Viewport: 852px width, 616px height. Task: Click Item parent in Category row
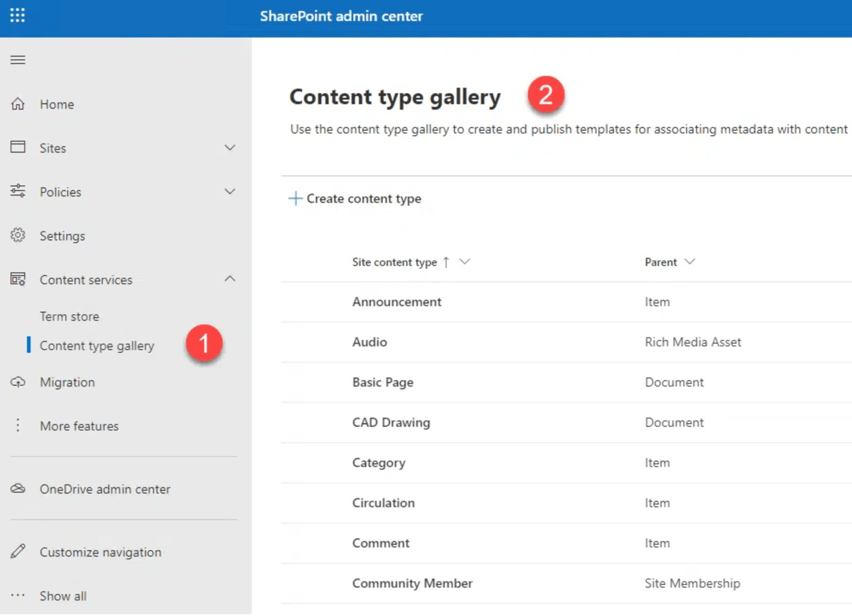657,463
